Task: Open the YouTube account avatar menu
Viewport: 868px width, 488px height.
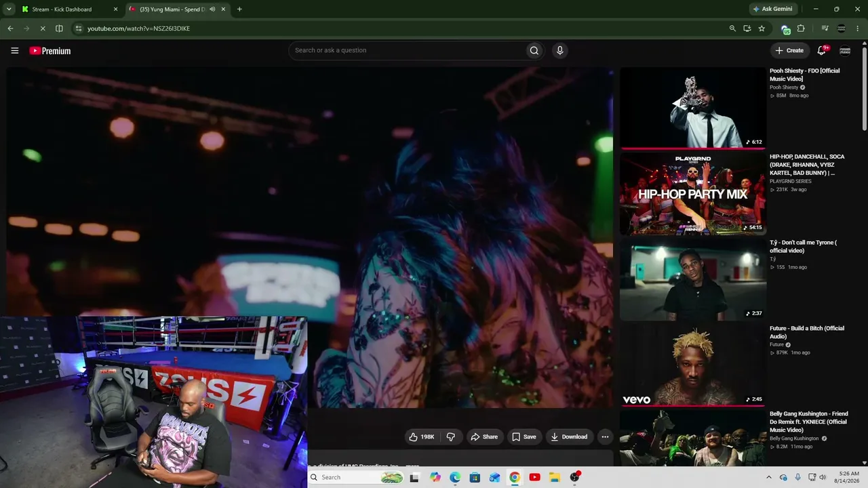Action: coord(845,50)
